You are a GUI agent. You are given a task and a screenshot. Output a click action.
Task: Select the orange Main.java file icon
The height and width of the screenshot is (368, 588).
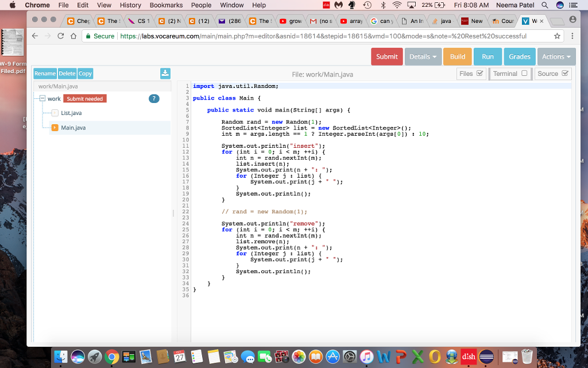(55, 127)
